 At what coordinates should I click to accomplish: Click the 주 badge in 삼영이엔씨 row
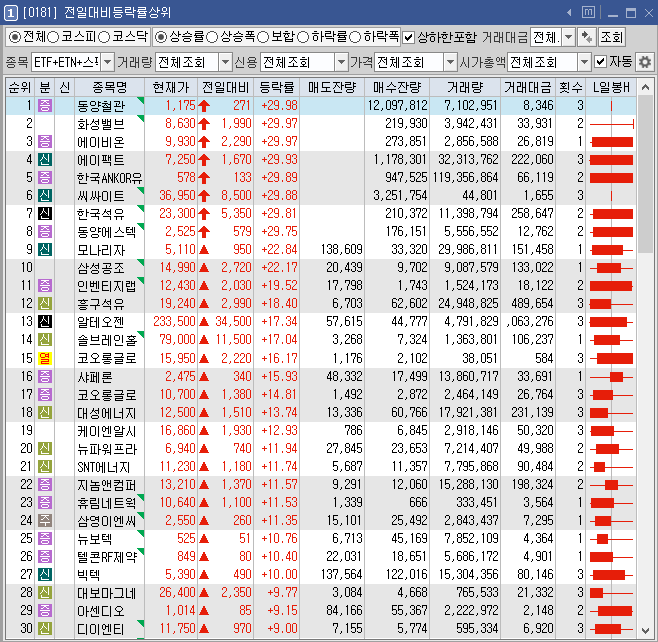click(45, 521)
